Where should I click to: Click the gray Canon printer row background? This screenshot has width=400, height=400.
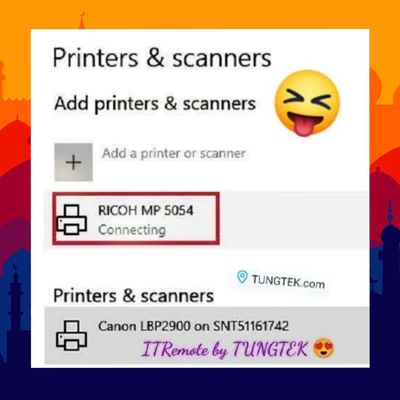pos(207,335)
